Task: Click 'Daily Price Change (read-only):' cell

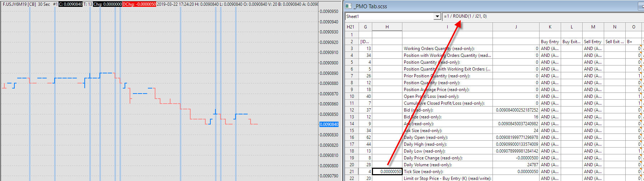Action: (447, 158)
